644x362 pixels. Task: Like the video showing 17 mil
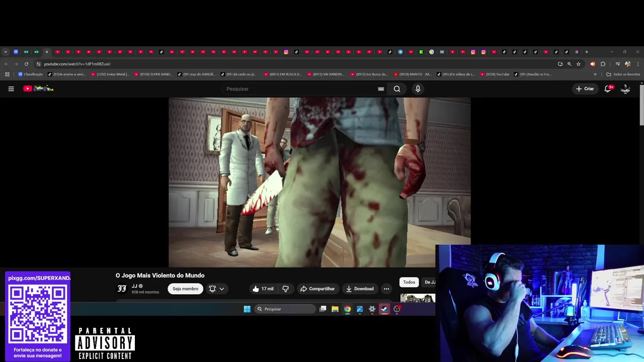(x=263, y=289)
